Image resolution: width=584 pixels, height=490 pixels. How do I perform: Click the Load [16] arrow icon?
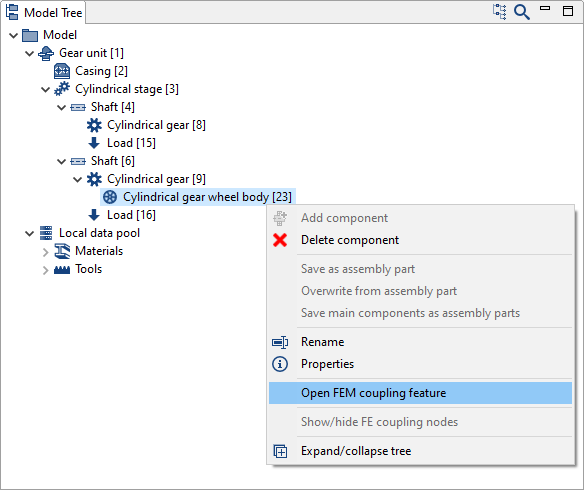[x=94, y=215]
